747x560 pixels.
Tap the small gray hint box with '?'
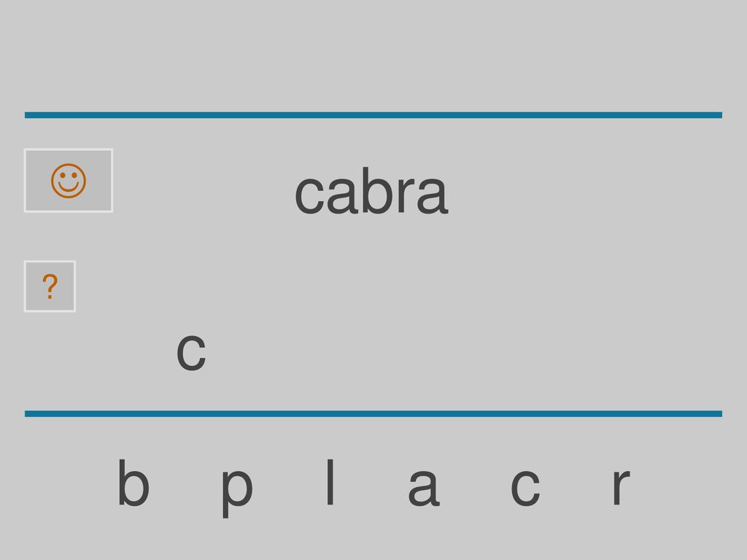click(x=50, y=286)
